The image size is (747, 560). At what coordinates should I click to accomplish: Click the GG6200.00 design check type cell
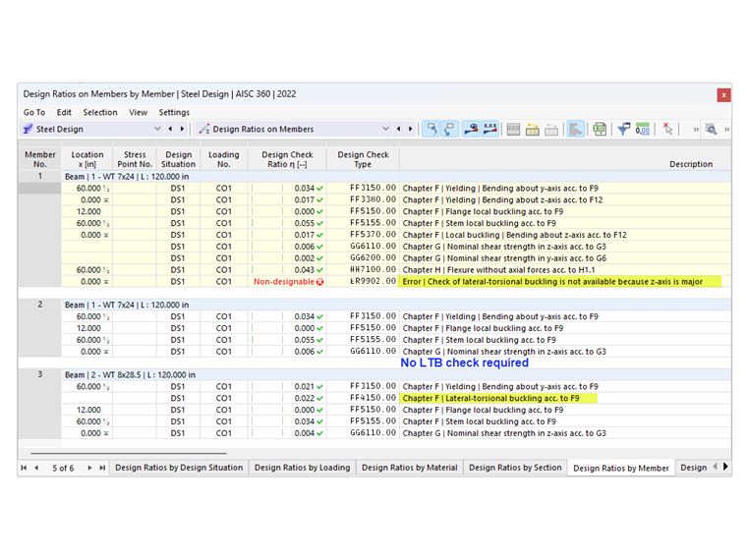[x=363, y=258]
